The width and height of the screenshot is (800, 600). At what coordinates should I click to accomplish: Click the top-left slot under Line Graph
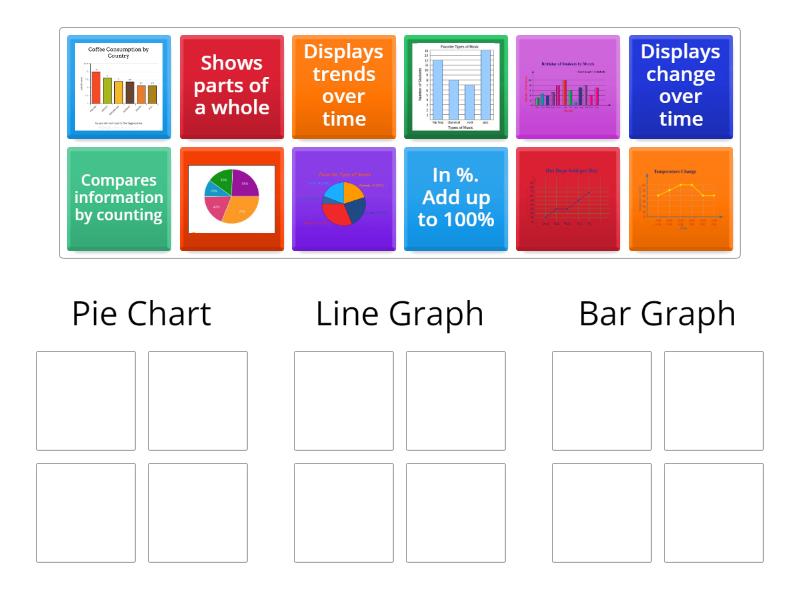click(344, 401)
